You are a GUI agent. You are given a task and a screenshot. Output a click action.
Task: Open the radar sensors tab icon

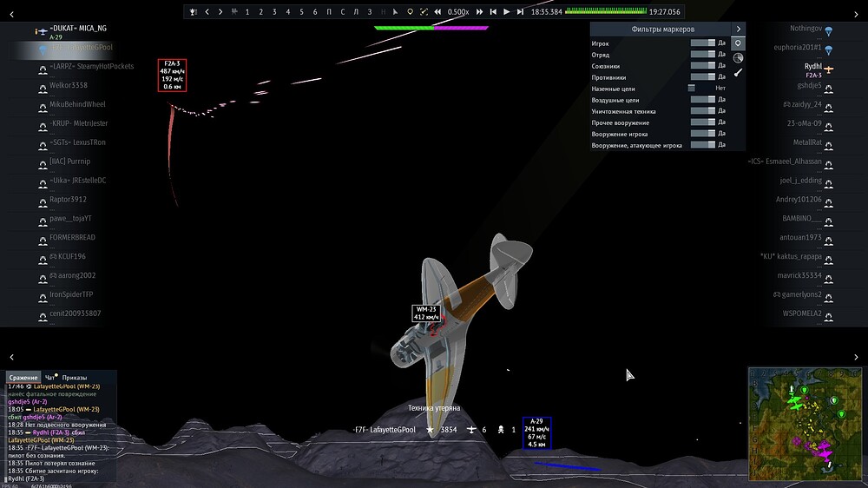[738, 57]
